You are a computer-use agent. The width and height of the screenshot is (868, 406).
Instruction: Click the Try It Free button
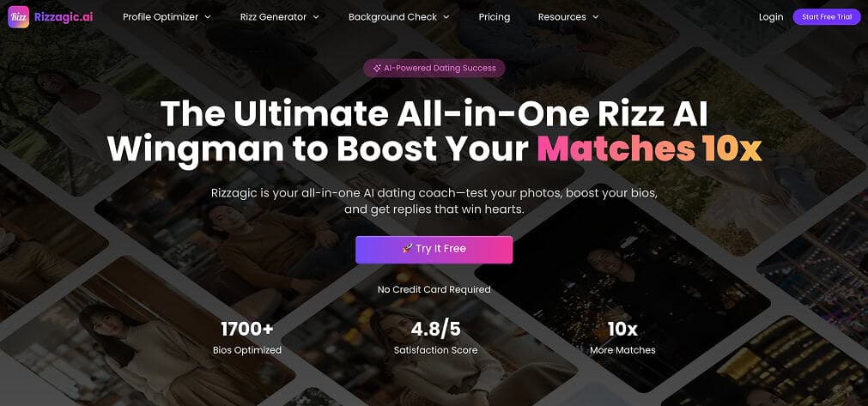click(x=434, y=250)
